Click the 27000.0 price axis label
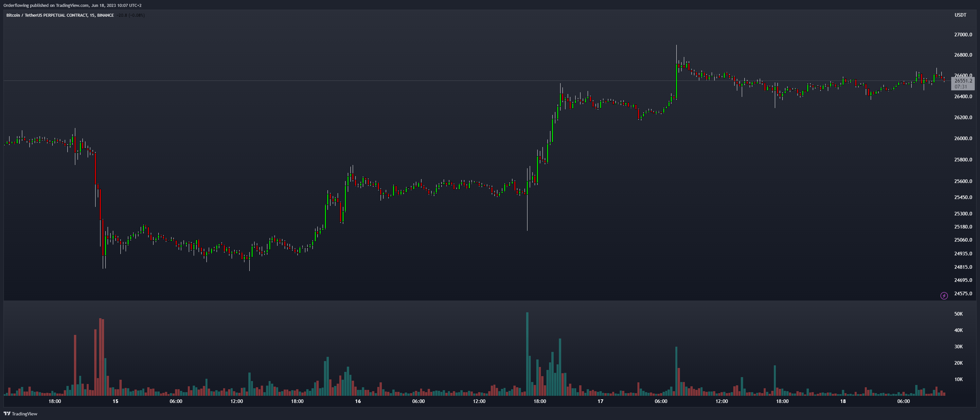The image size is (980, 420). [963, 35]
